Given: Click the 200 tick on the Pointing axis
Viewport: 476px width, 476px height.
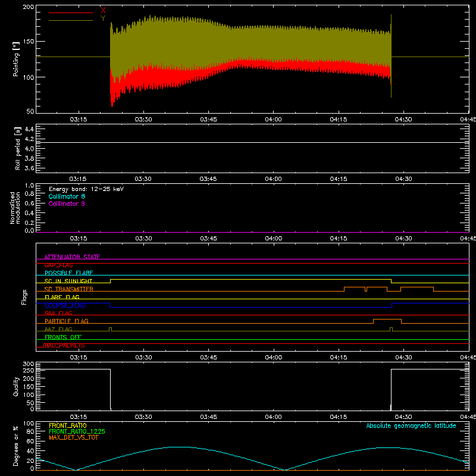Looking at the screenshot, I should tap(29, 7).
